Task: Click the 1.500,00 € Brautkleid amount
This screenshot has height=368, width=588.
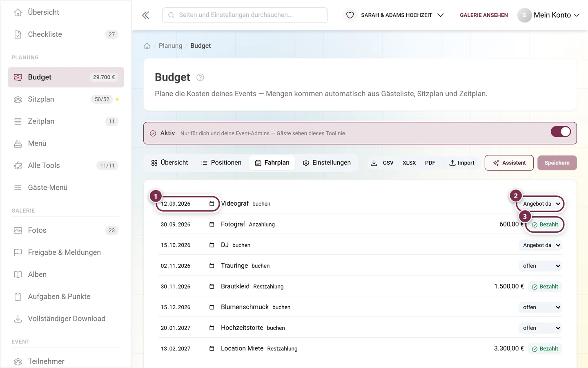Action: pyautogui.click(x=509, y=286)
